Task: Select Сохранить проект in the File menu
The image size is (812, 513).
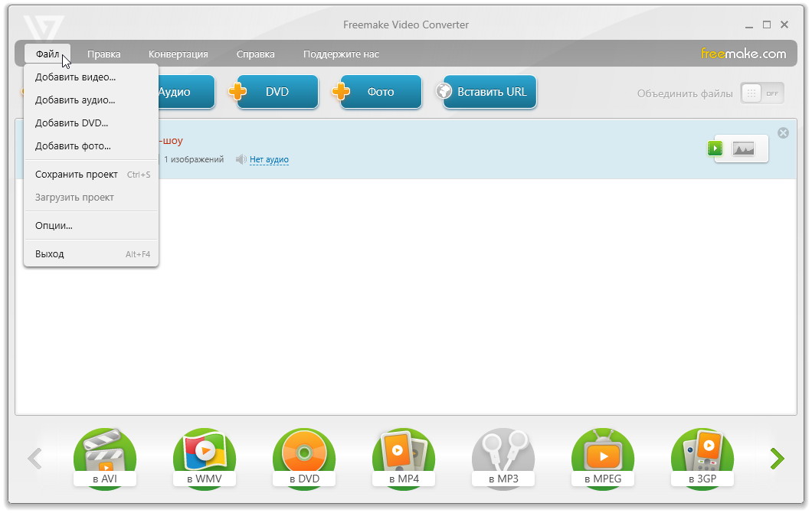Action: [x=91, y=175]
